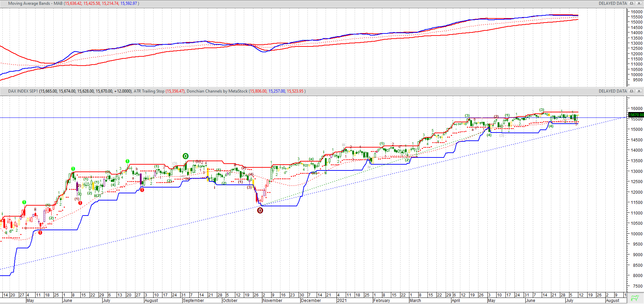Click November on the date axis
644x304 pixels.
click(x=272, y=301)
